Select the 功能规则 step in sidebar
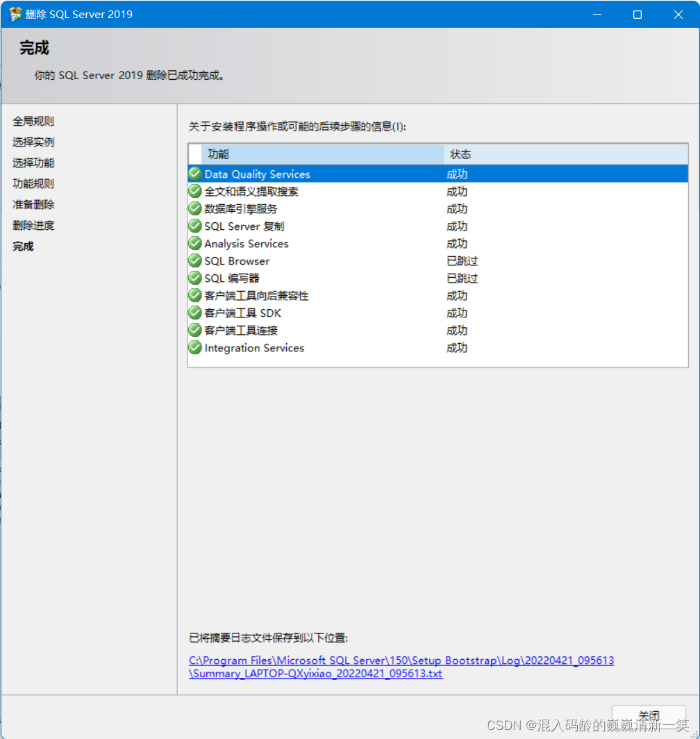This screenshot has width=700, height=739. tap(33, 183)
